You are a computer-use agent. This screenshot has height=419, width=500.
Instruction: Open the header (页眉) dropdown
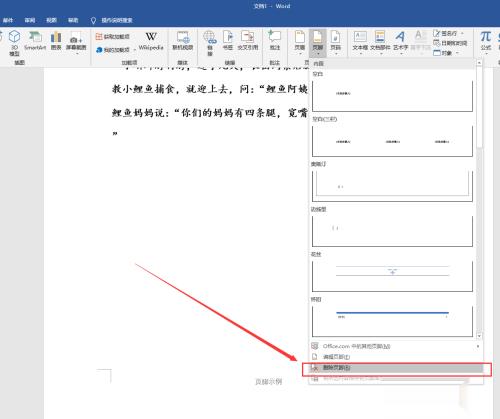point(300,42)
